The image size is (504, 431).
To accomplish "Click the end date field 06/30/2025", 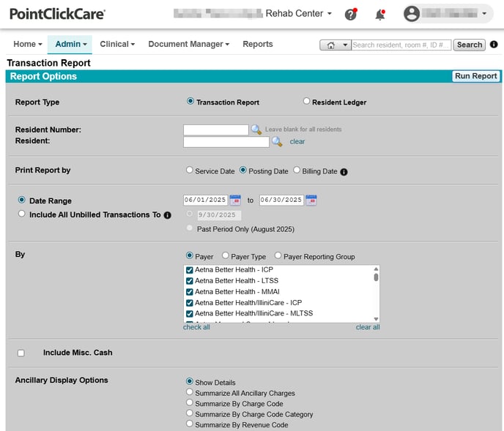I will [x=281, y=200].
